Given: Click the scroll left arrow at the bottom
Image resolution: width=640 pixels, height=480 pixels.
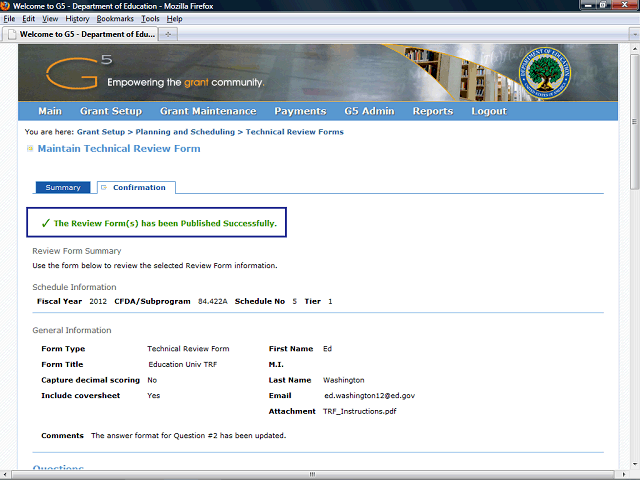Looking at the screenshot, I should [x=5, y=474].
